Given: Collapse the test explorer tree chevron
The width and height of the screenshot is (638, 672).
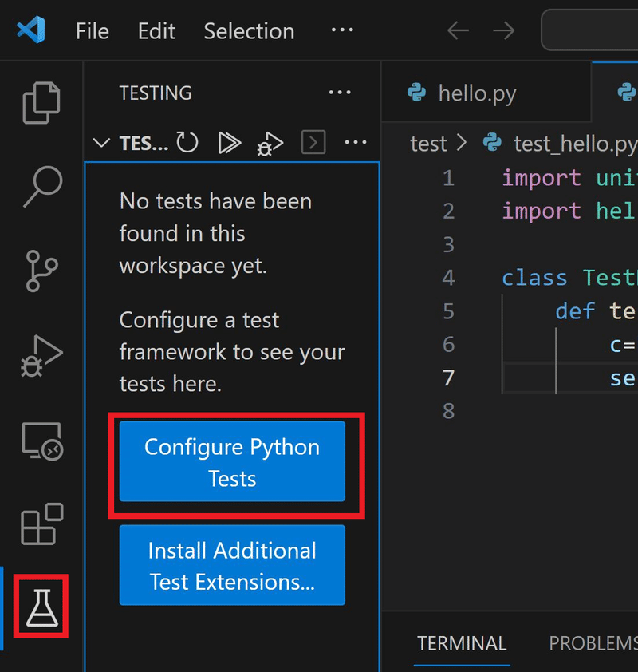Looking at the screenshot, I should [100, 142].
